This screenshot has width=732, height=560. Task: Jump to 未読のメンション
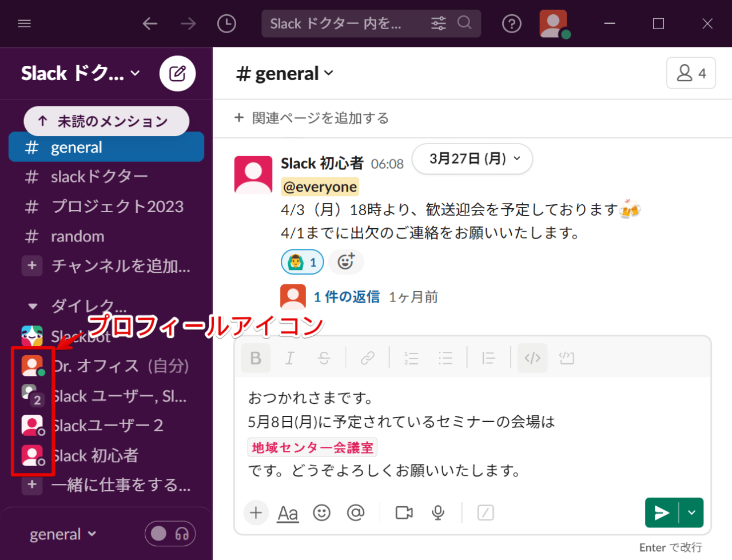coord(106,121)
